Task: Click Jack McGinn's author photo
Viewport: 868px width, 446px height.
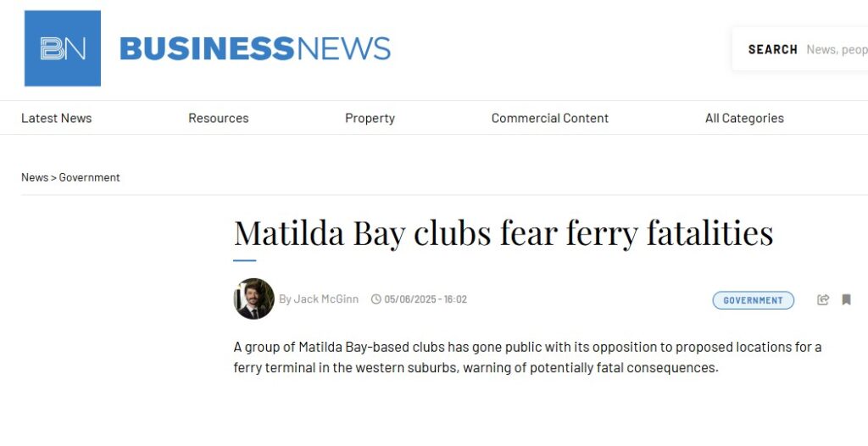Action: click(253, 298)
